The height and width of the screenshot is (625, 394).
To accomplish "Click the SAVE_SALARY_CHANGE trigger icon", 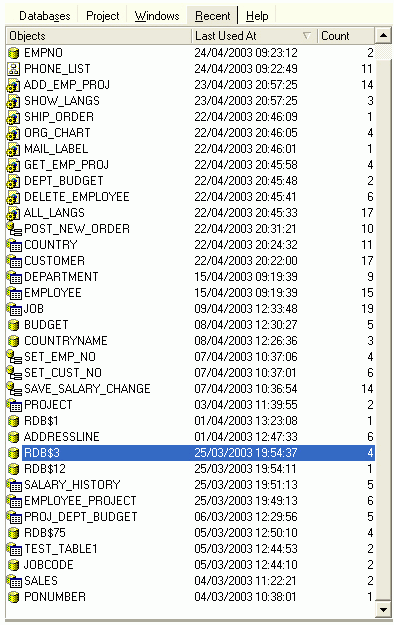I will click(14, 389).
